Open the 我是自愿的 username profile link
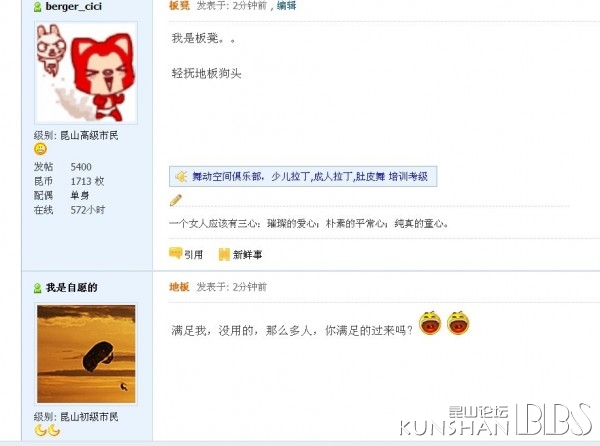The height and width of the screenshot is (446, 600). coord(72,288)
